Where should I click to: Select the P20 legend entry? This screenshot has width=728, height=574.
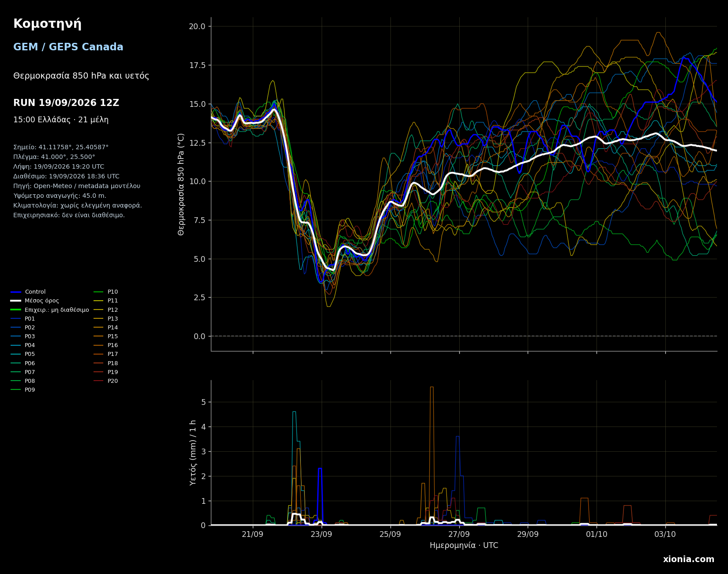click(x=106, y=381)
